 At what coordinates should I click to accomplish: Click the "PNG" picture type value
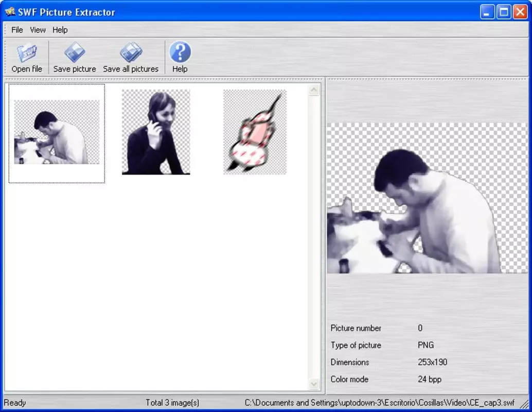(x=426, y=345)
